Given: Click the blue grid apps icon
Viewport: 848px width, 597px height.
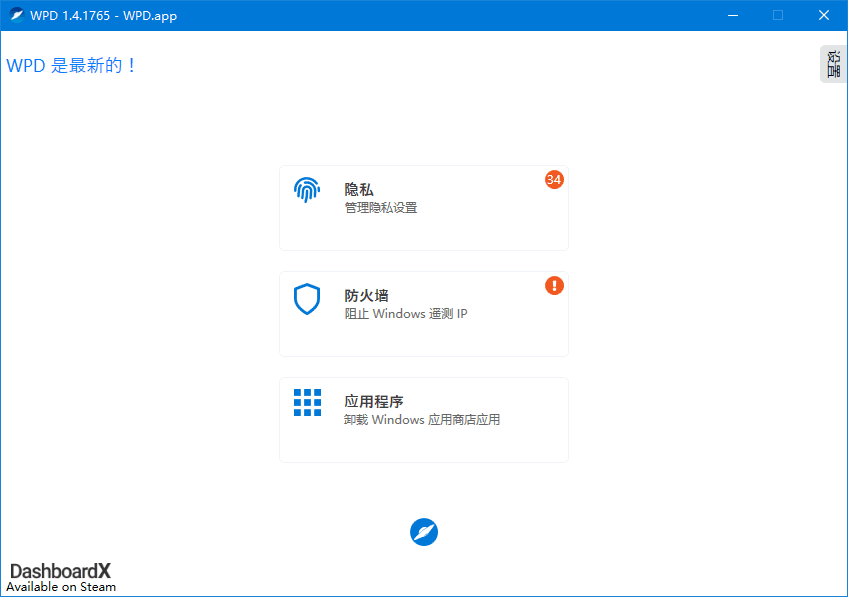Looking at the screenshot, I should tap(307, 402).
